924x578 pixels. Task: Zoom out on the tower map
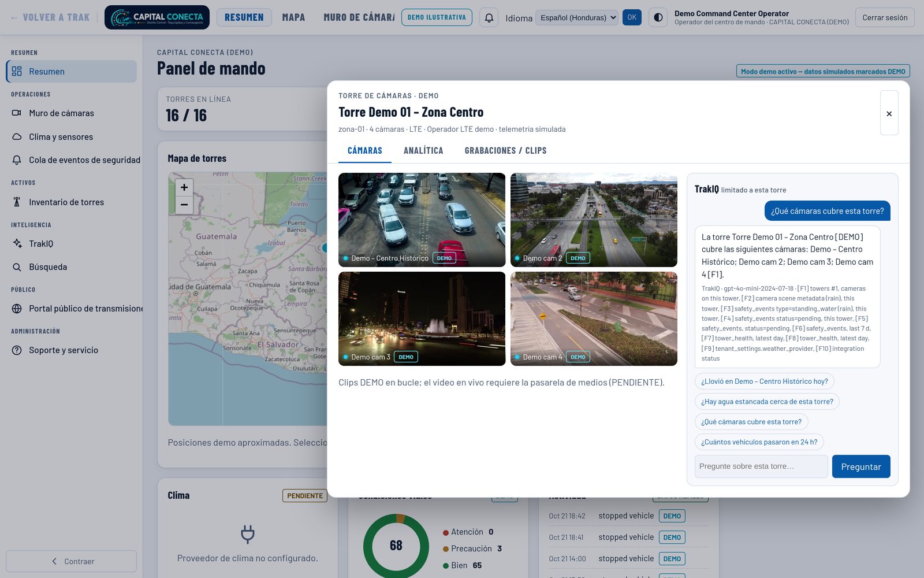184,205
